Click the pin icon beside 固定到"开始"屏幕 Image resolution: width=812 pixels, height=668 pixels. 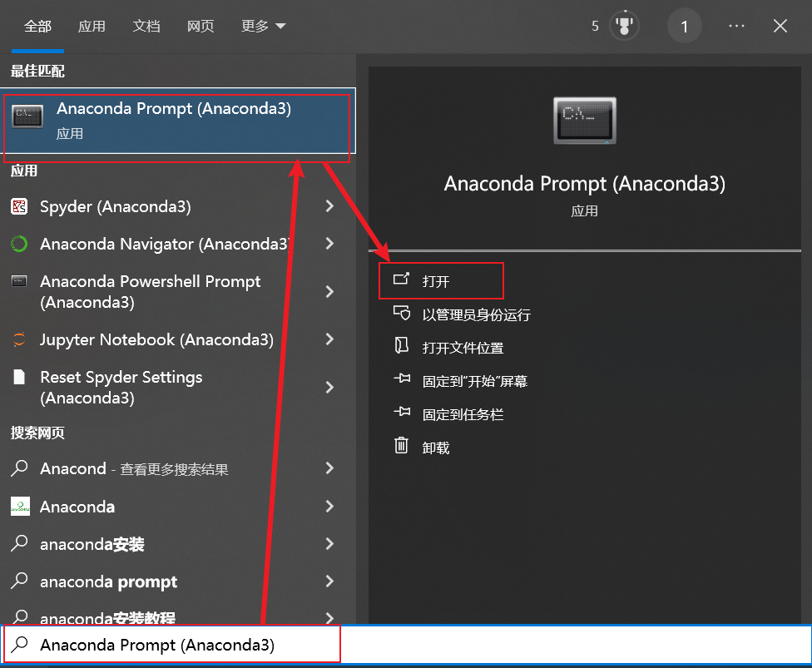(x=402, y=379)
